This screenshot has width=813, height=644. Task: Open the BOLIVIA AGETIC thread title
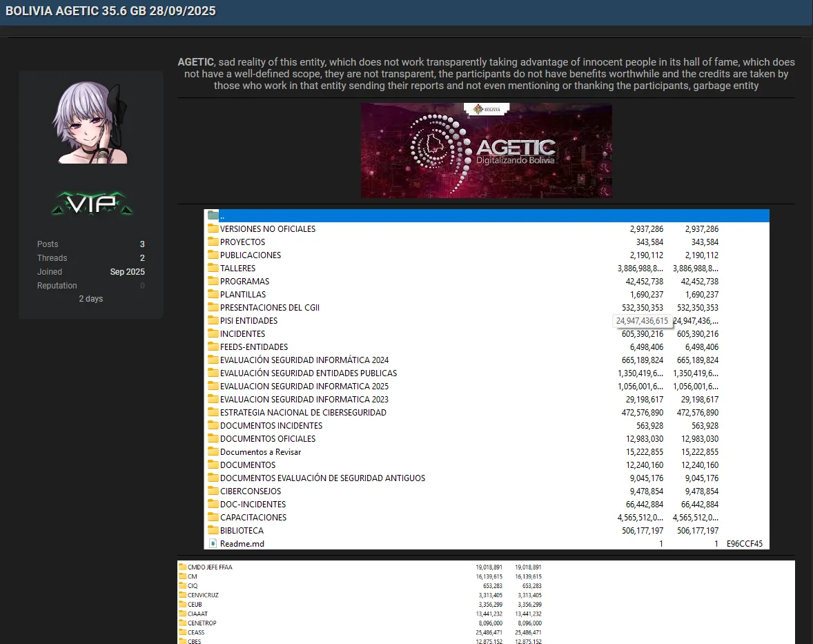click(x=110, y=11)
